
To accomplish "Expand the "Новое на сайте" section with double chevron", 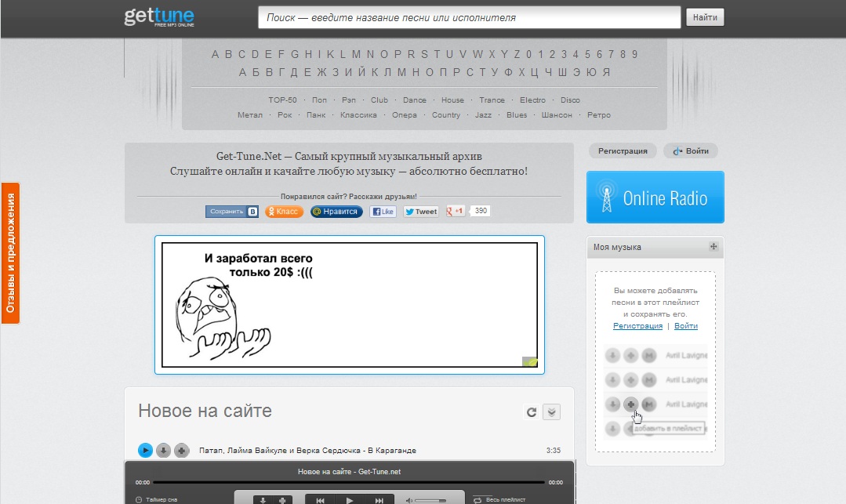I will tap(551, 412).
